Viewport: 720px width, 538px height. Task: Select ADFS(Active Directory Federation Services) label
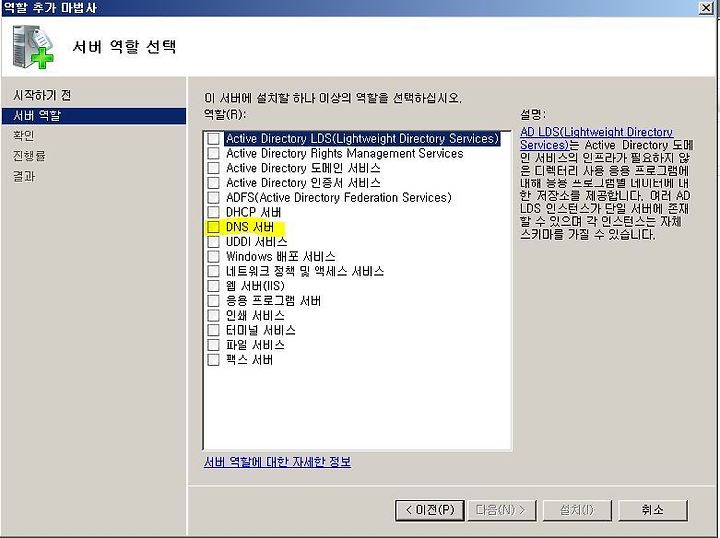[x=339, y=197]
